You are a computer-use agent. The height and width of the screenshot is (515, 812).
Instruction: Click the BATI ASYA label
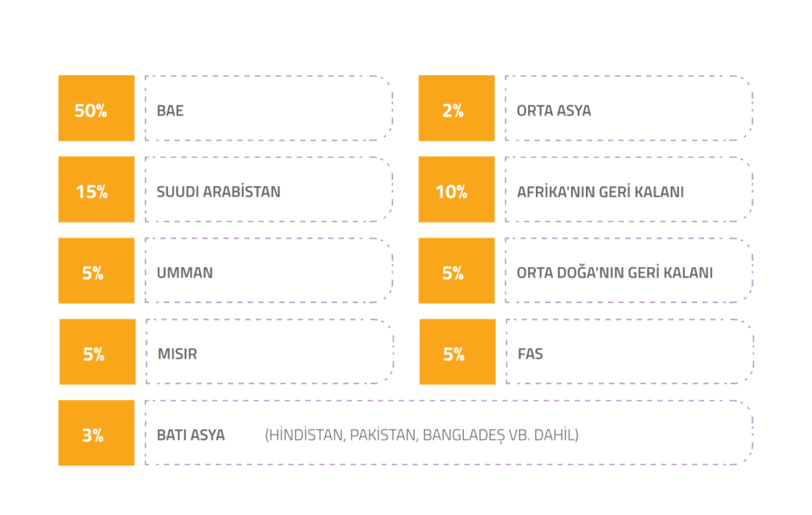click(x=190, y=435)
